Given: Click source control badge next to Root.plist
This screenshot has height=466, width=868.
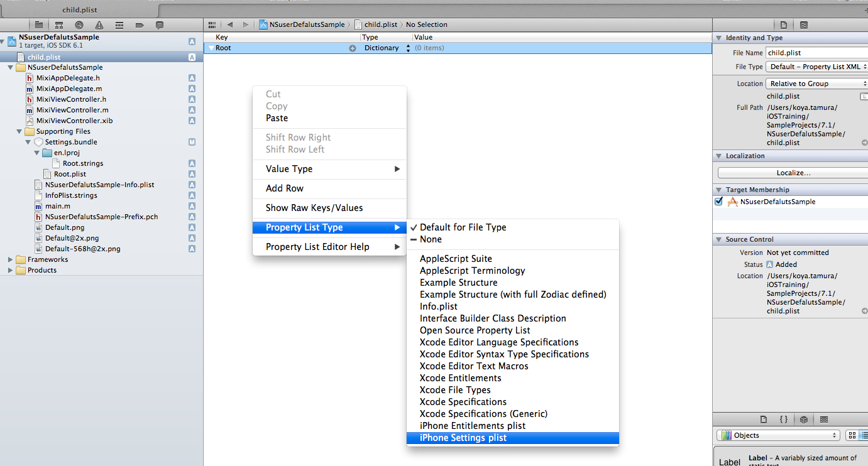Looking at the screenshot, I should pyautogui.click(x=192, y=174).
